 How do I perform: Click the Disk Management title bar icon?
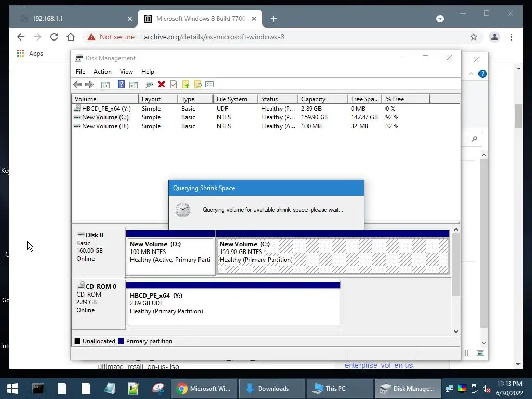pyautogui.click(x=79, y=58)
